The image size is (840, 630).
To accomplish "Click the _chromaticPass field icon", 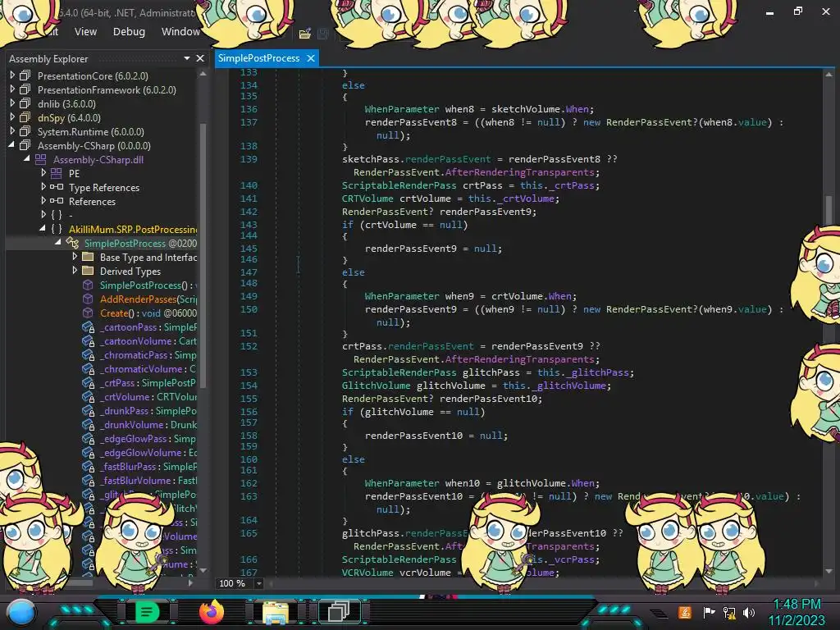I will pyautogui.click(x=88, y=354).
